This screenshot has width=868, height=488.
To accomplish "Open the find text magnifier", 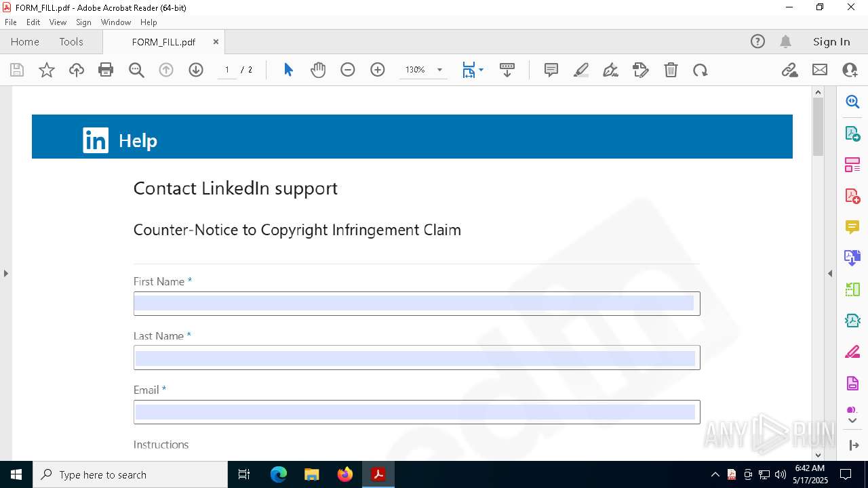I will pyautogui.click(x=136, y=70).
